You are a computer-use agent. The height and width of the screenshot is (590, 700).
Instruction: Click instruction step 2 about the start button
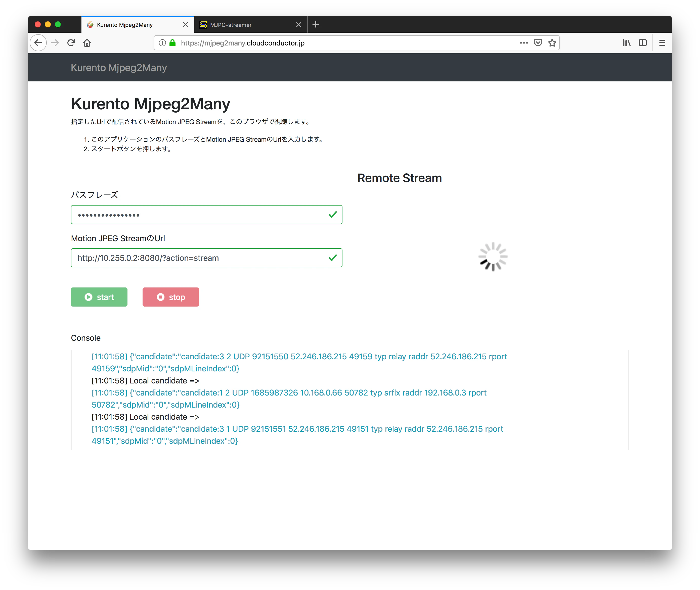[128, 149]
